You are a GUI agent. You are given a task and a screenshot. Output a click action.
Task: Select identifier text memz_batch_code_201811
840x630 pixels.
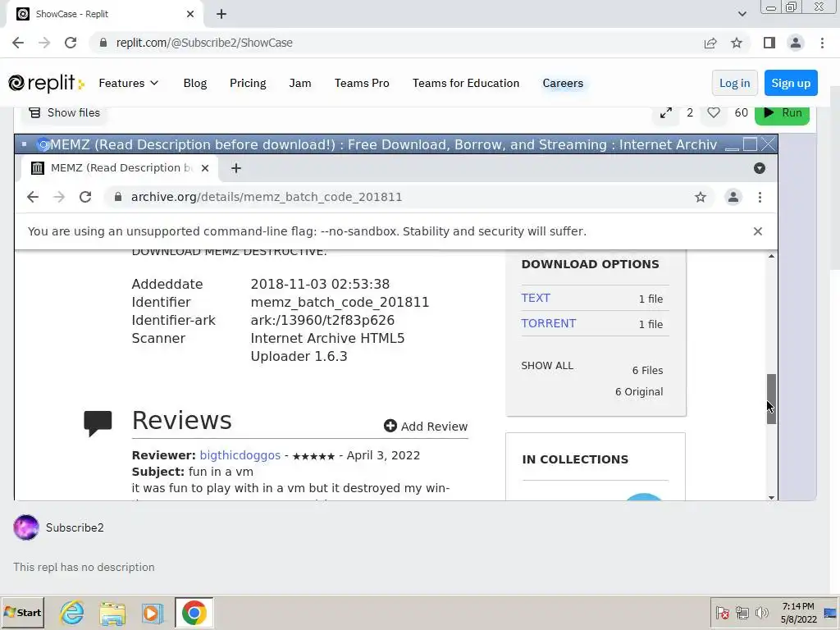tap(340, 302)
